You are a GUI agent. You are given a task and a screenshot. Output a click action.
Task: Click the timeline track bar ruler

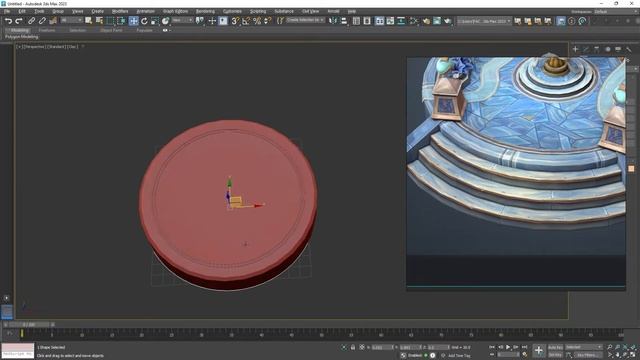[322, 334]
